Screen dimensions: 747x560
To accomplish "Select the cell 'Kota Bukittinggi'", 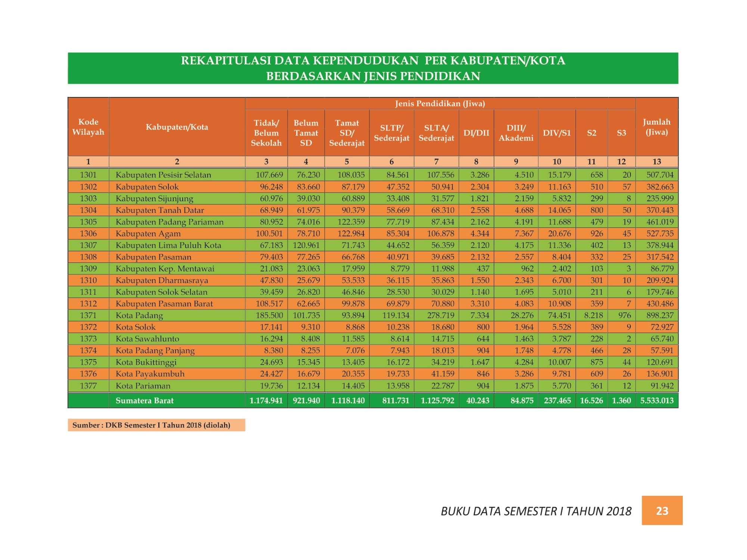I will 177,362.
